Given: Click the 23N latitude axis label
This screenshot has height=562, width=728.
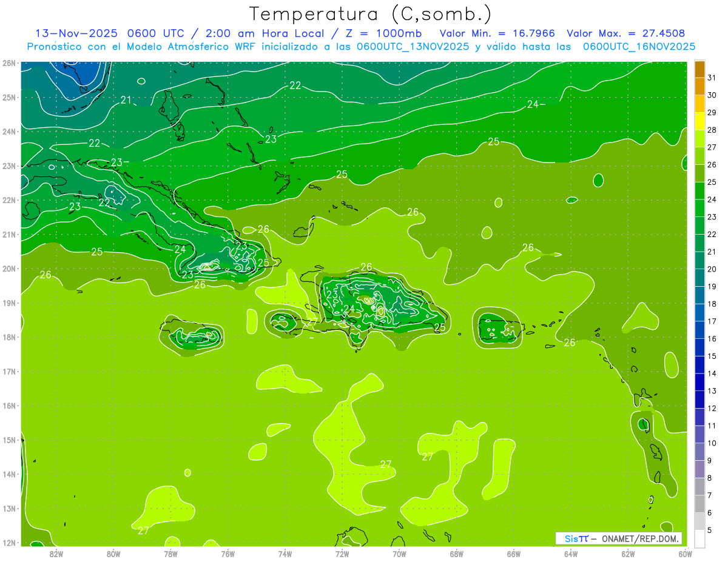Looking at the screenshot, I should point(8,166).
